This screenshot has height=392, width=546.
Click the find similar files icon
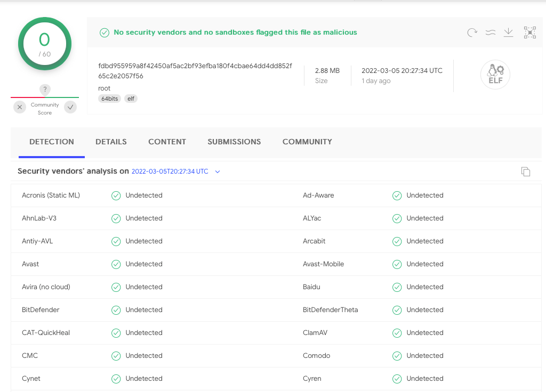491,33
